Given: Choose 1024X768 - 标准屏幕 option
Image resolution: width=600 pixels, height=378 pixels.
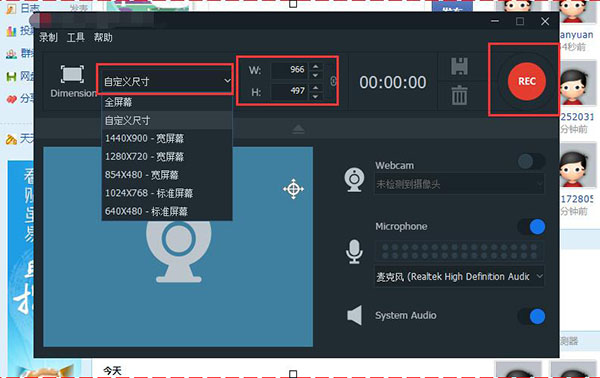Looking at the screenshot, I should (x=167, y=193).
